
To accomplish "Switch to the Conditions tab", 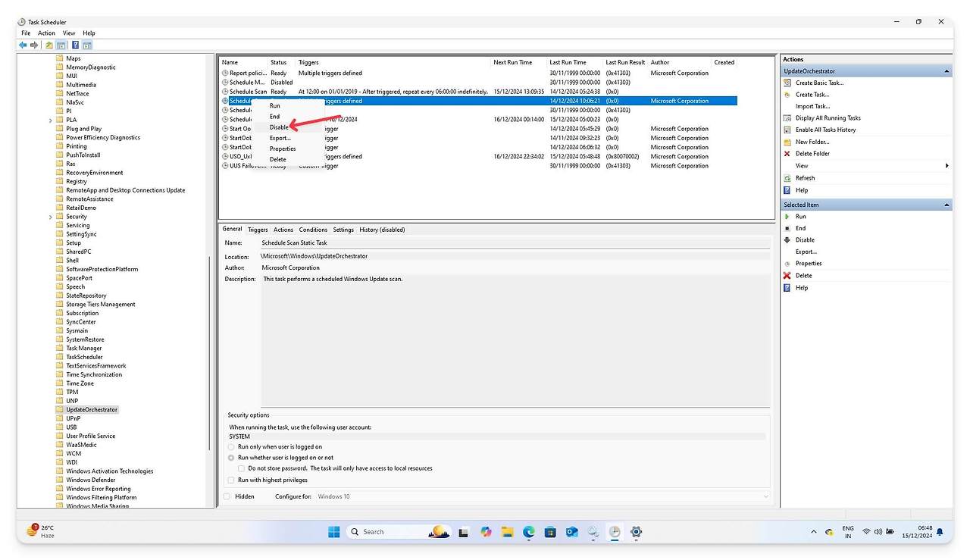I will (313, 230).
